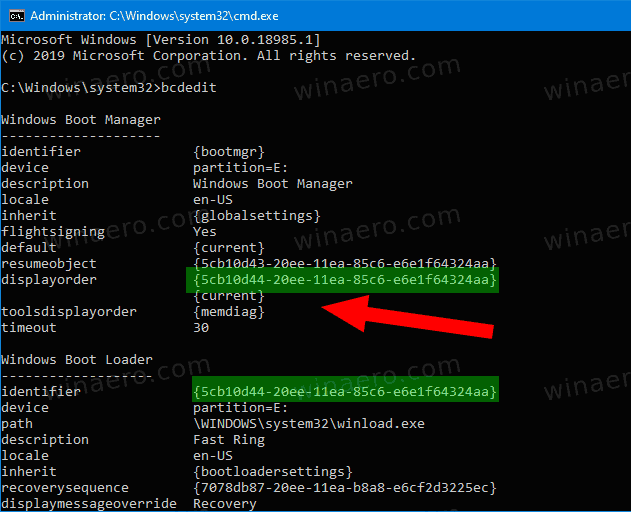Click the 'bcdedit' command text at the prompt
This screenshot has width=631, height=512.
pos(189,88)
